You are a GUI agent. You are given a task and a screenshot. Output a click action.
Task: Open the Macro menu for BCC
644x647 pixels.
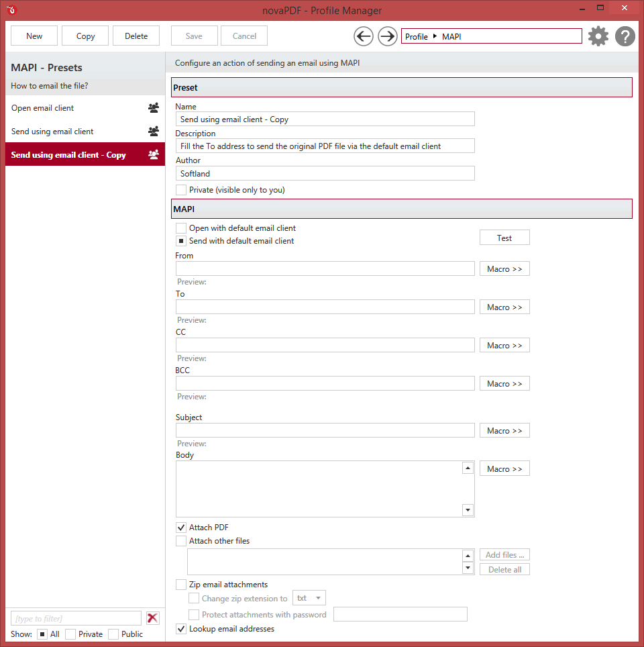504,384
